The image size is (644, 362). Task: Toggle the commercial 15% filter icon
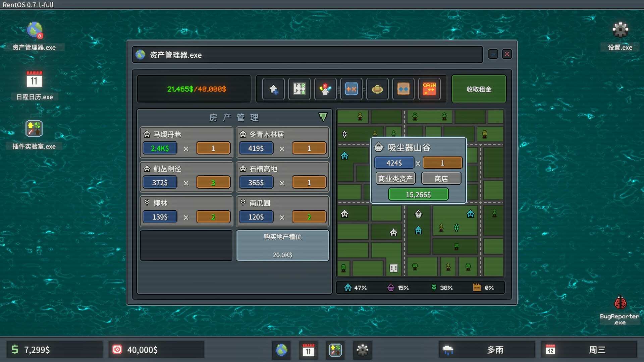[391, 288]
